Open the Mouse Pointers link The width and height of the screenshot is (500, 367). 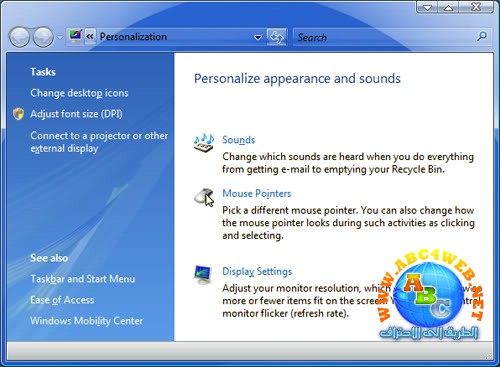tap(257, 193)
